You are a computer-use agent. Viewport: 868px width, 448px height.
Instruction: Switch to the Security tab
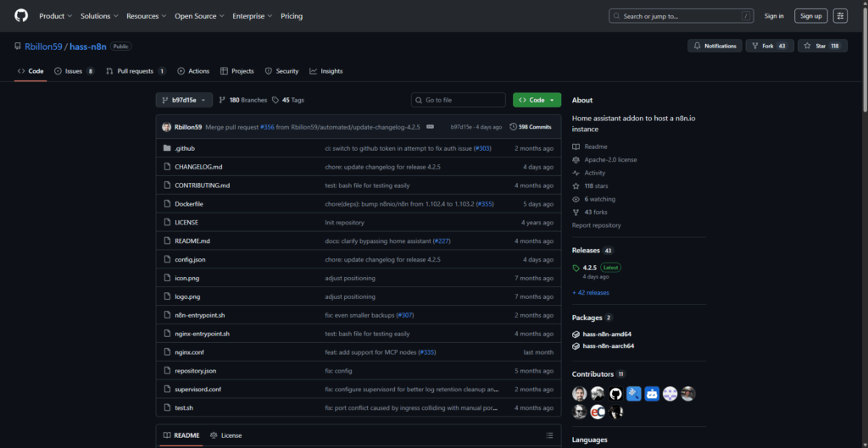point(281,71)
